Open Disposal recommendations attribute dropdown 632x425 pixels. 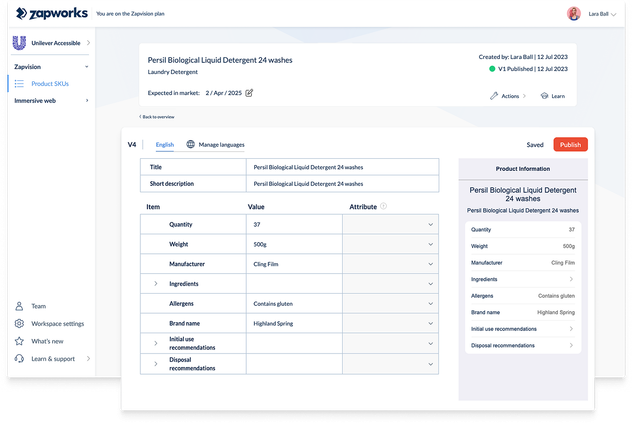390,364
